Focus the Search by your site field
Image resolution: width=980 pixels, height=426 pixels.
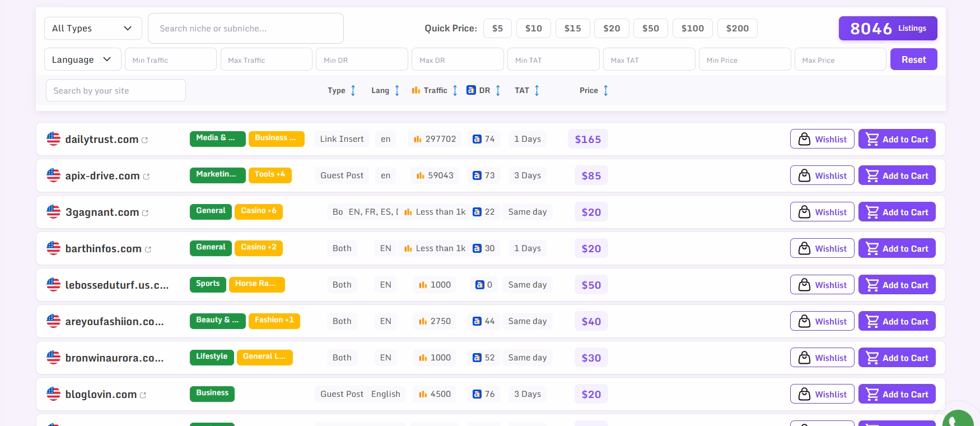pyautogui.click(x=116, y=90)
